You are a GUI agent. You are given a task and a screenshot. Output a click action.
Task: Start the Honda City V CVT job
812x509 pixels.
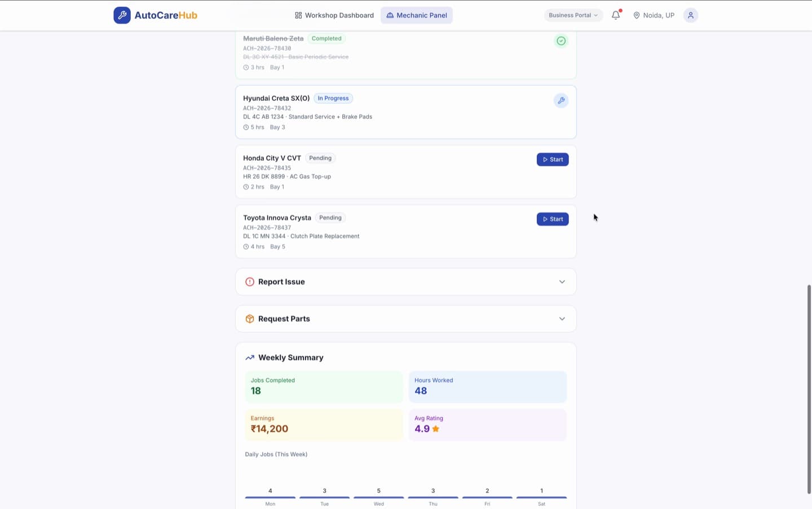click(553, 160)
